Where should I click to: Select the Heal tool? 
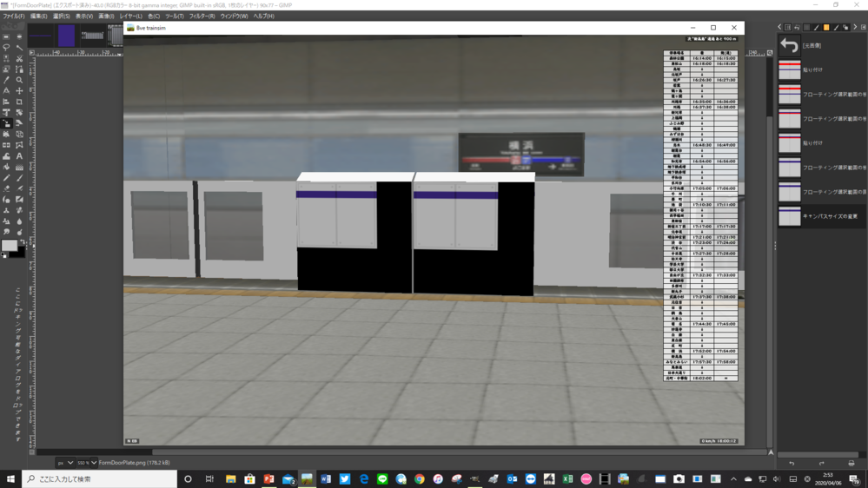point(19,210)
